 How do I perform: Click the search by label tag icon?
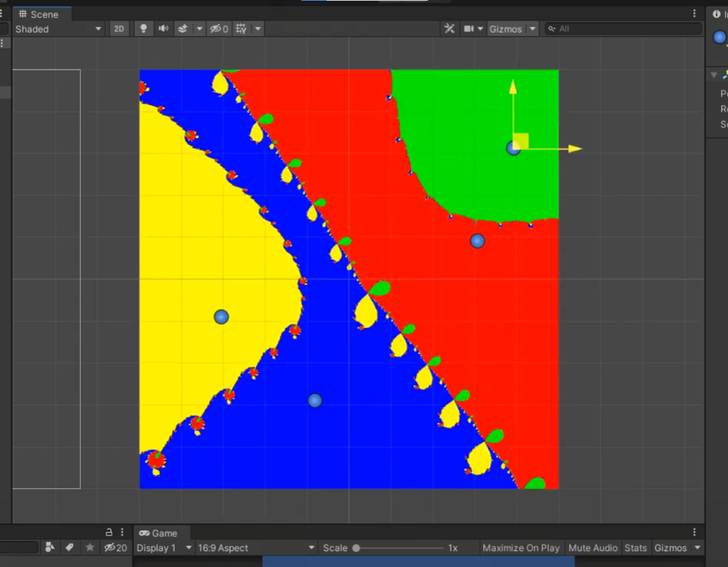[x=70, y=547]
